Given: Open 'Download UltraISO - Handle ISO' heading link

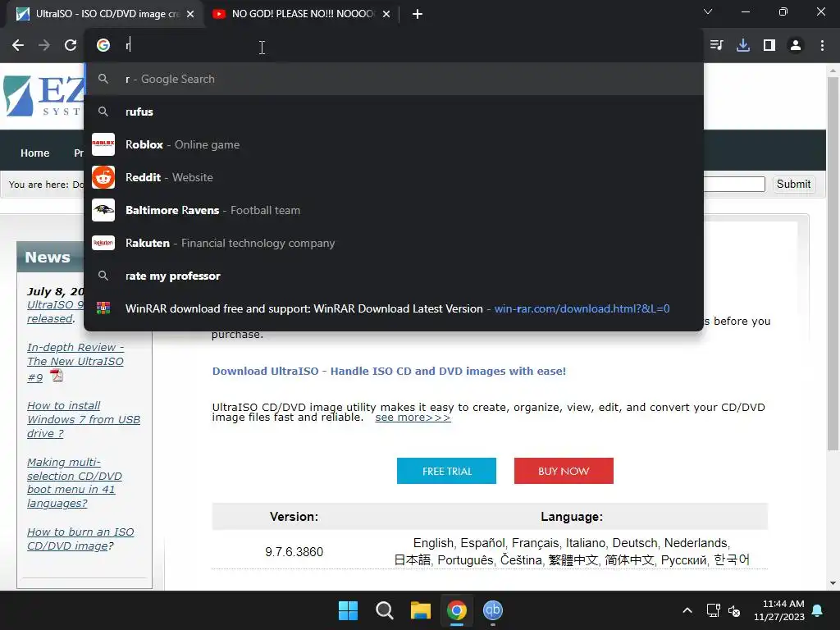Looking at the screenshot, I should 389,372.
